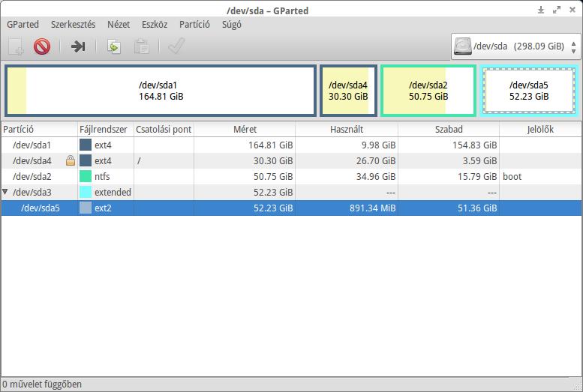Collapse the /dev/sda3 extended partition tree

(5, 192)
